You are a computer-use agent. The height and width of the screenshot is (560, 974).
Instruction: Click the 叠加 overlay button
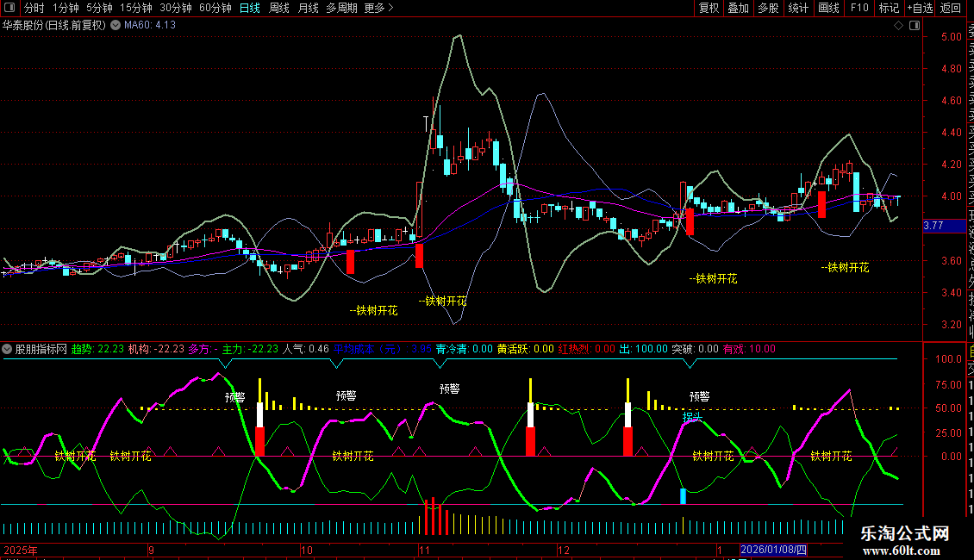pyautogui.click(x=738, y=8)
